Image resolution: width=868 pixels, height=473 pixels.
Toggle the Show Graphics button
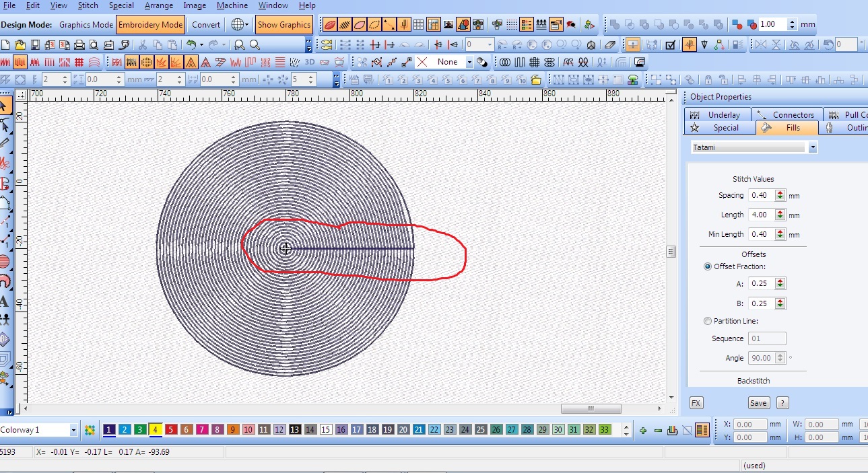[x=283, y=25]
